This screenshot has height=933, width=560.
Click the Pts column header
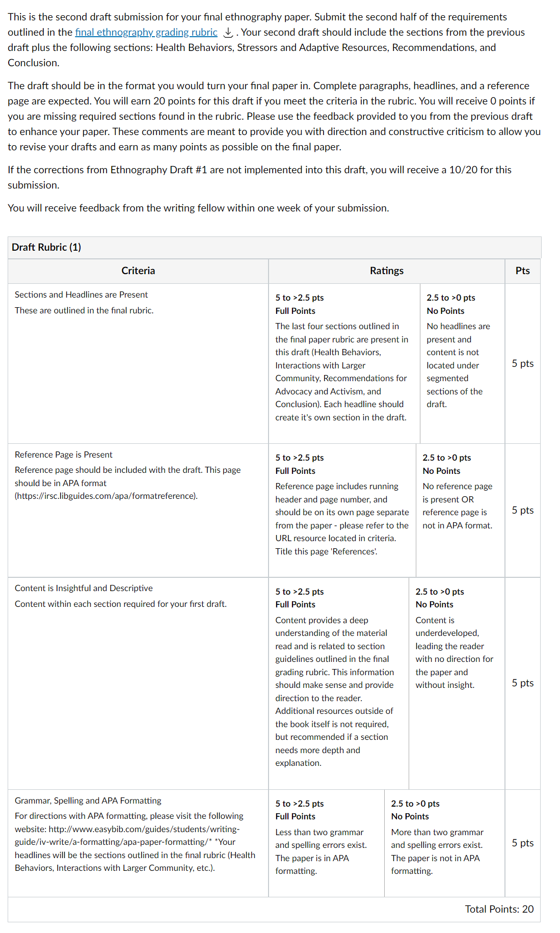click(523, 271)
